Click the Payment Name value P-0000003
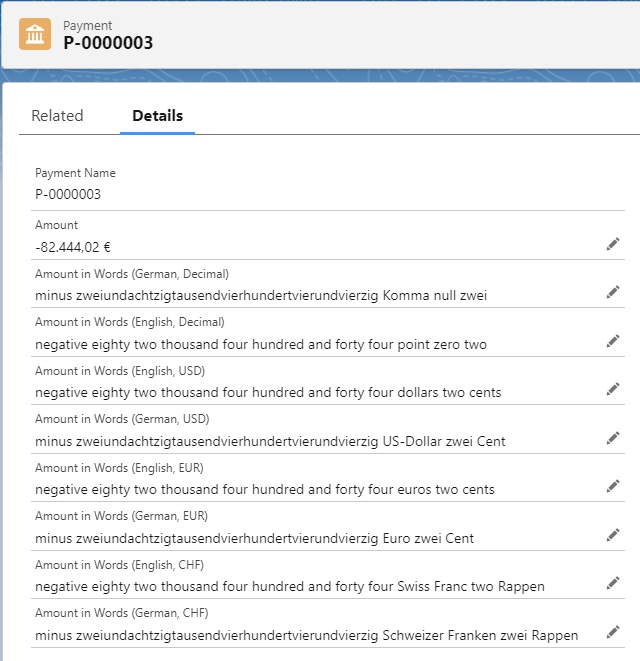640x661 pixels. 68,195
